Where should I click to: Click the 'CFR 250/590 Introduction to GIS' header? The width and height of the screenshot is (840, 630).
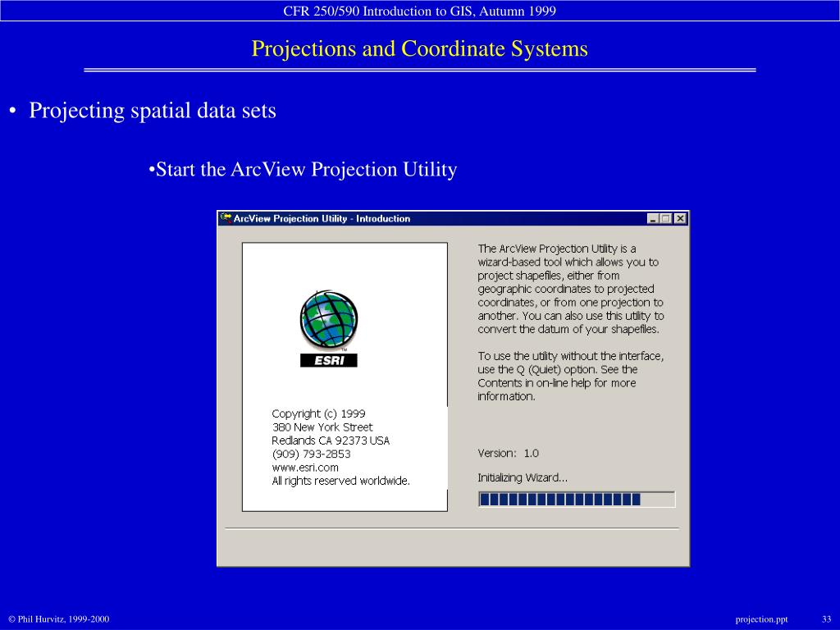419,11
